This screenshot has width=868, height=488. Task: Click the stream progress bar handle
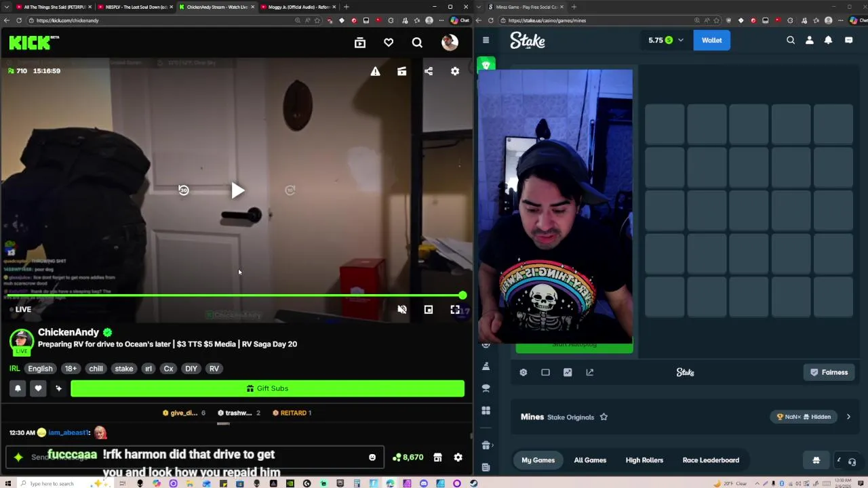pos(462,296)
